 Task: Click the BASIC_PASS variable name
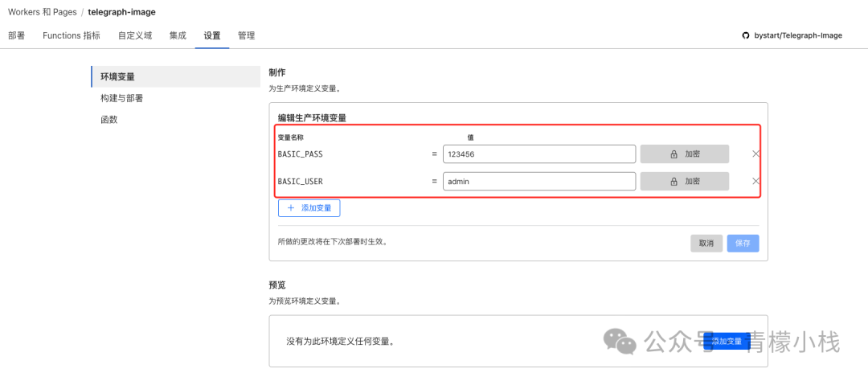click(300, 154)
